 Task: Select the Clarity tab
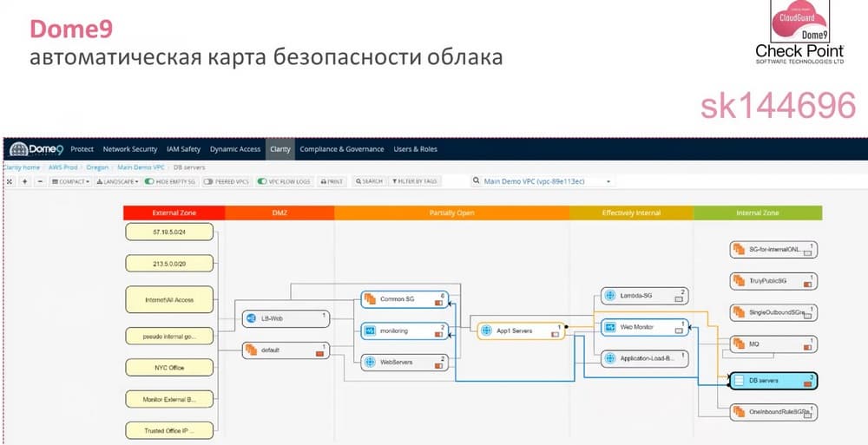280,149
